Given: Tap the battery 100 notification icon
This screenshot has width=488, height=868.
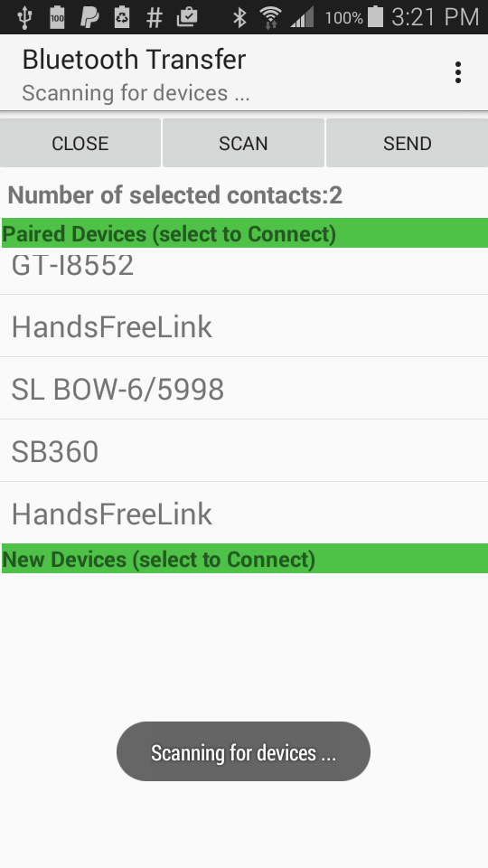Looking at the screenshot, I should (x=57, y=18).
